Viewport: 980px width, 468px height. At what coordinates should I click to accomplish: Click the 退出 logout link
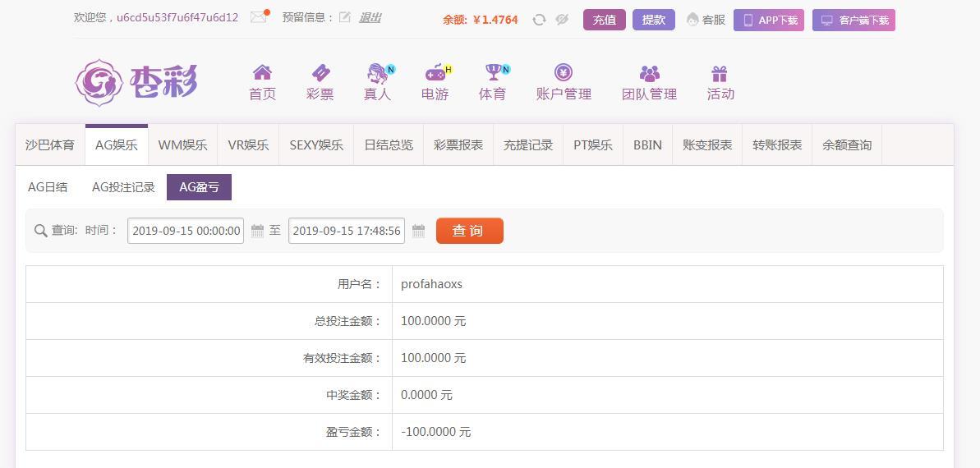(x=370, y=17)
